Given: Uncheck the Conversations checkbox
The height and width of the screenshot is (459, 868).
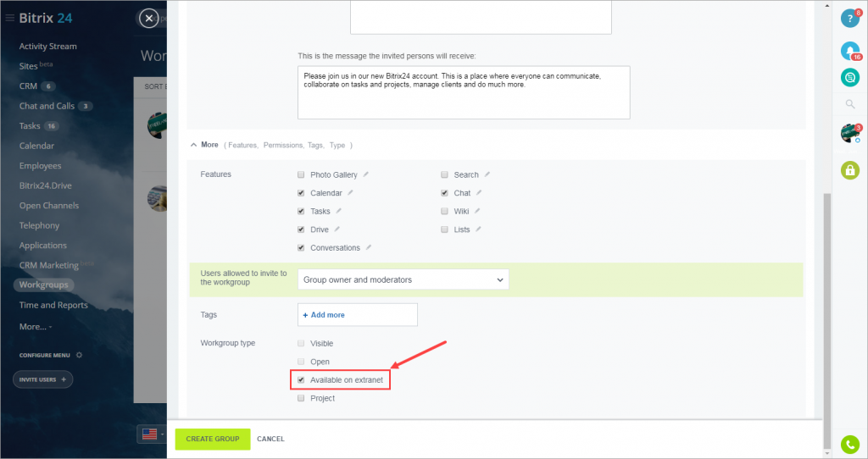Looking at the screenshot, I should coord(301,248).
